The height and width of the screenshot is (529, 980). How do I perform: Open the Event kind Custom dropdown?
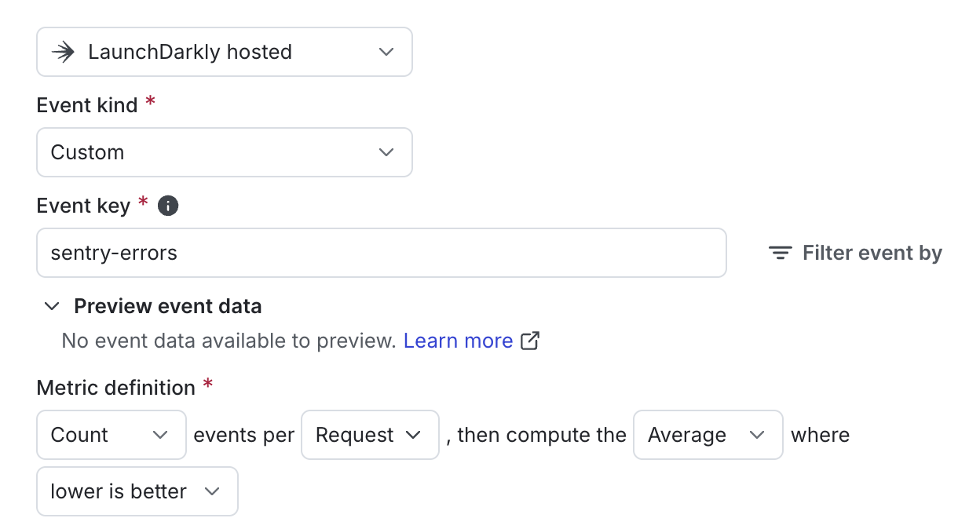(225, 152)
